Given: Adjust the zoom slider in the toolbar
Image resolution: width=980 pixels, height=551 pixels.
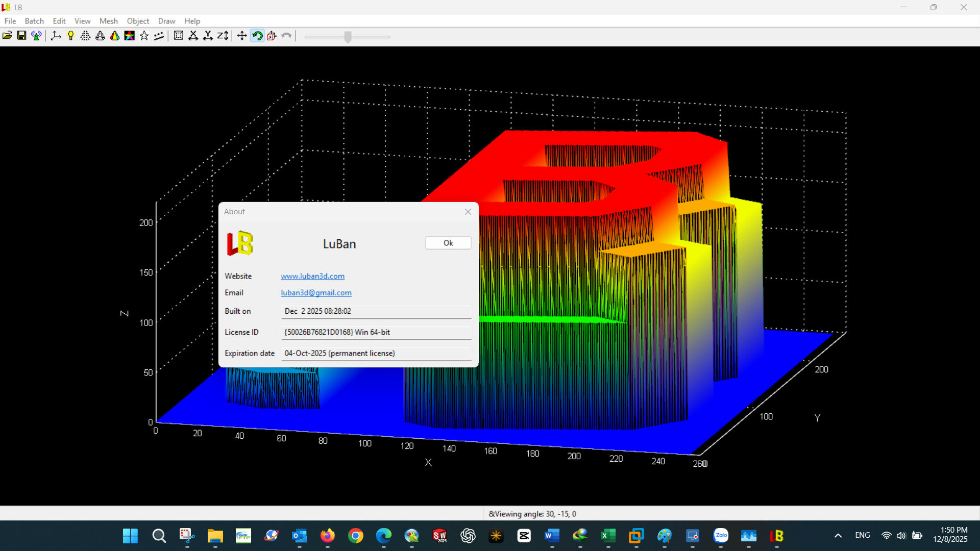Looking at the screenshot, I should pyautogui.click(x=347, y=37).
